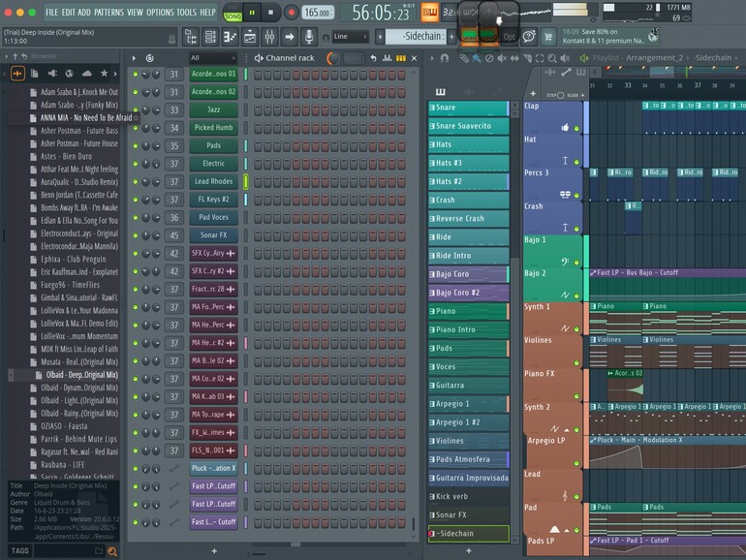Open the pattern selector arrow before -Sidechain
Screen dimensions: 746x560
(x=380, y=37)
